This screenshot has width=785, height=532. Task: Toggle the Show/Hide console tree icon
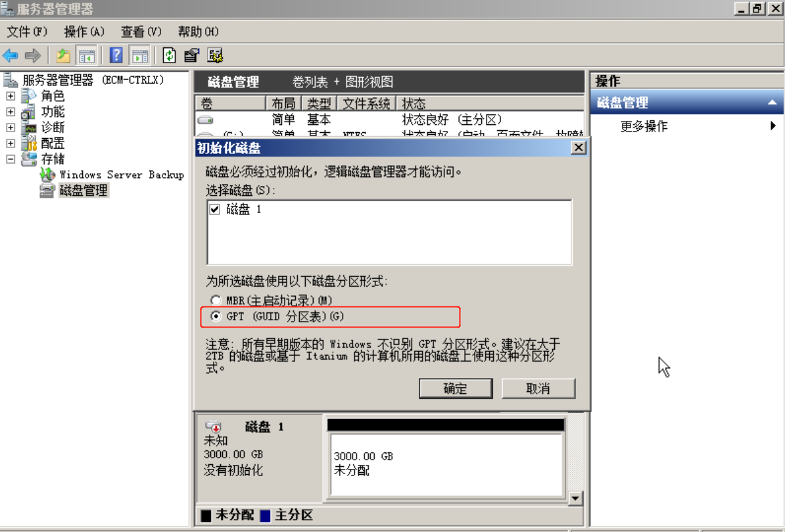(86, 56)
